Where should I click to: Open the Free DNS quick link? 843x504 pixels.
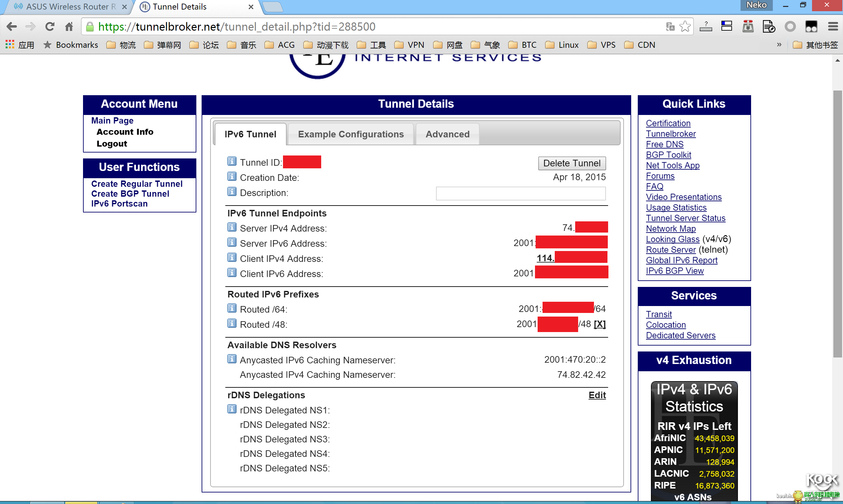pyautogui.click(x=665, y=144)
